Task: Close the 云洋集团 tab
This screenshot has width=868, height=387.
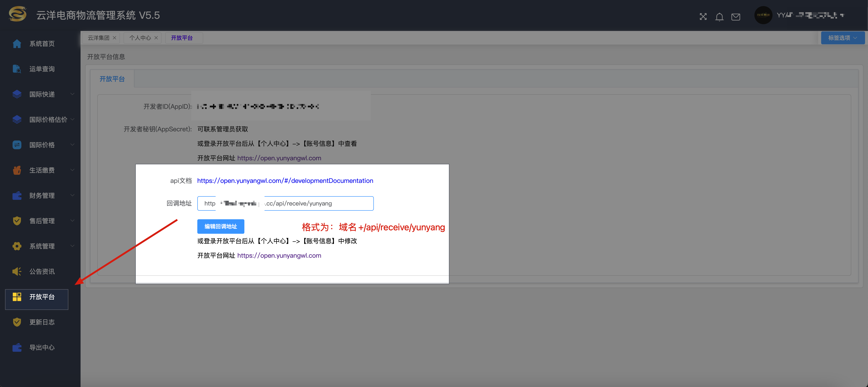Action: 114,38
